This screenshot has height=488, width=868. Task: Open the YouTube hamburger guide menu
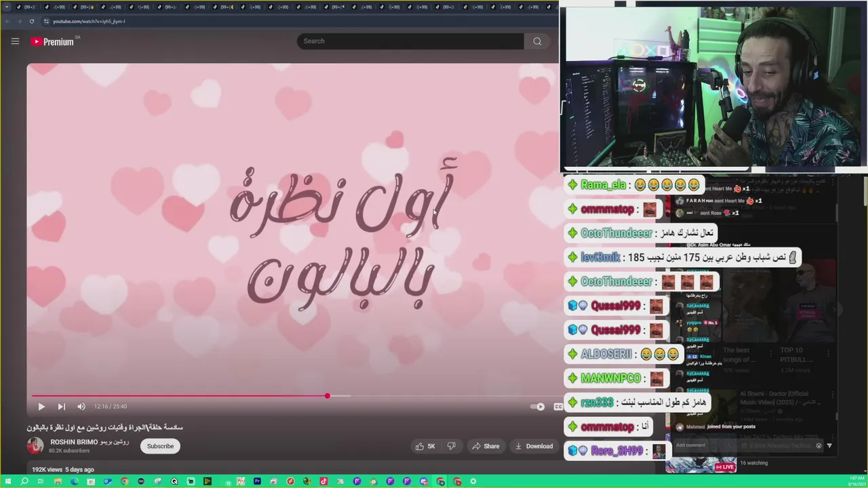(15, 41)
